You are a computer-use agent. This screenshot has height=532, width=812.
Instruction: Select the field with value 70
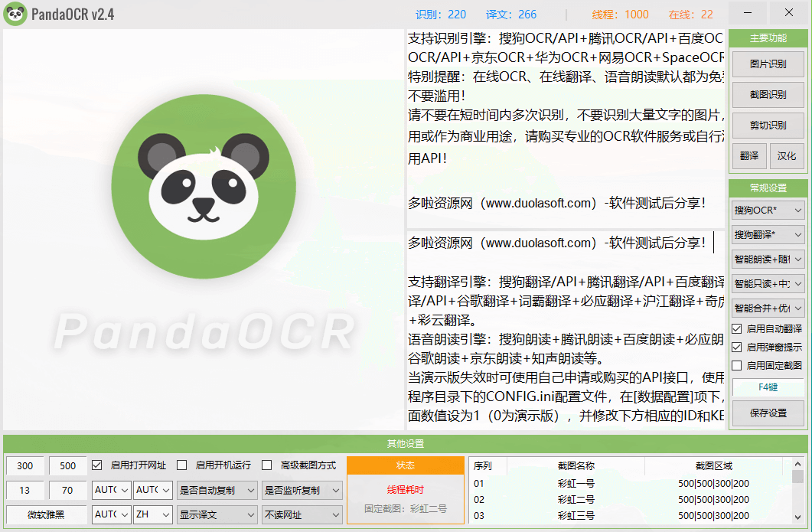(x=68, y=490)
